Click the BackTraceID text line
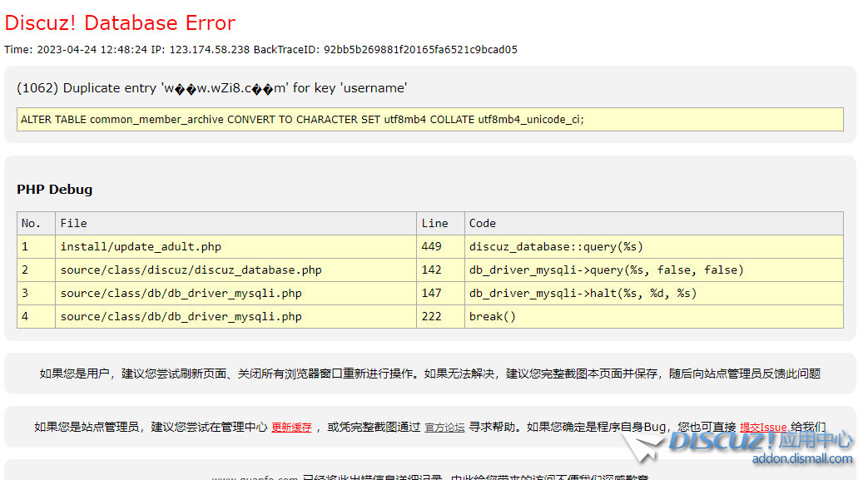This screenshot has height=480, width=868. tap(260, 49)
